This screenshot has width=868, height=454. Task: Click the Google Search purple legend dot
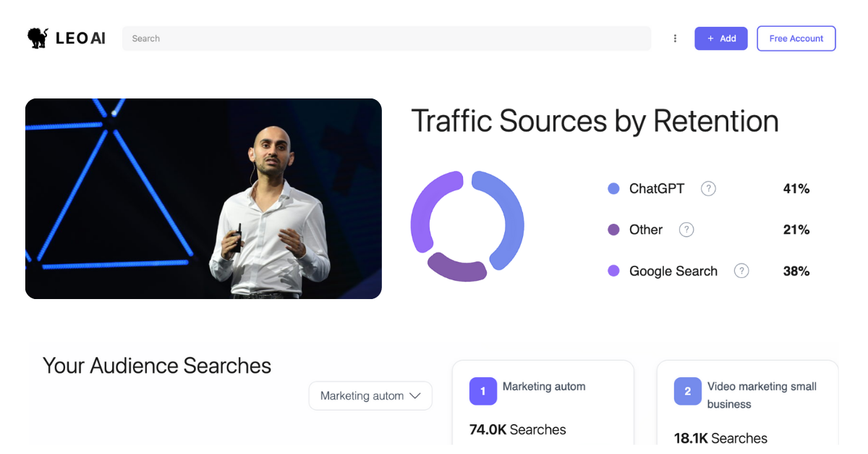(614, 271)
